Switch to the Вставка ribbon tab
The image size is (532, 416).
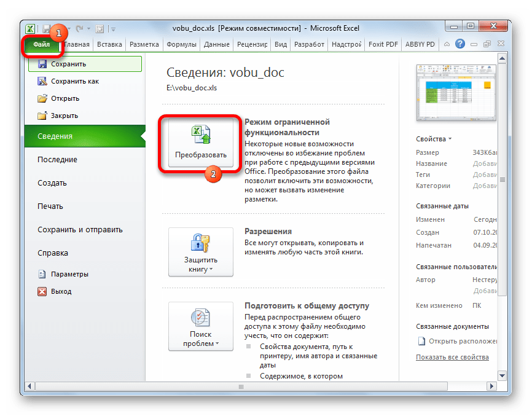click(x=109, y=44)
